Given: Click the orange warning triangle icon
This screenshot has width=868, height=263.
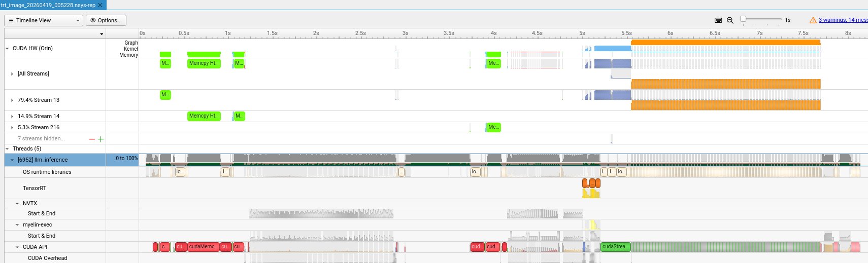Looking at the screenshot, I should point(813,20).
